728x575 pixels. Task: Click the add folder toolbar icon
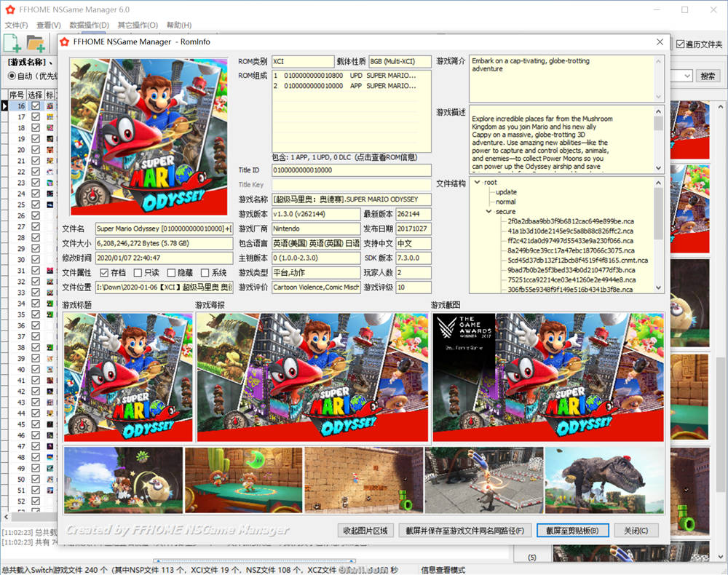(35, 43)
